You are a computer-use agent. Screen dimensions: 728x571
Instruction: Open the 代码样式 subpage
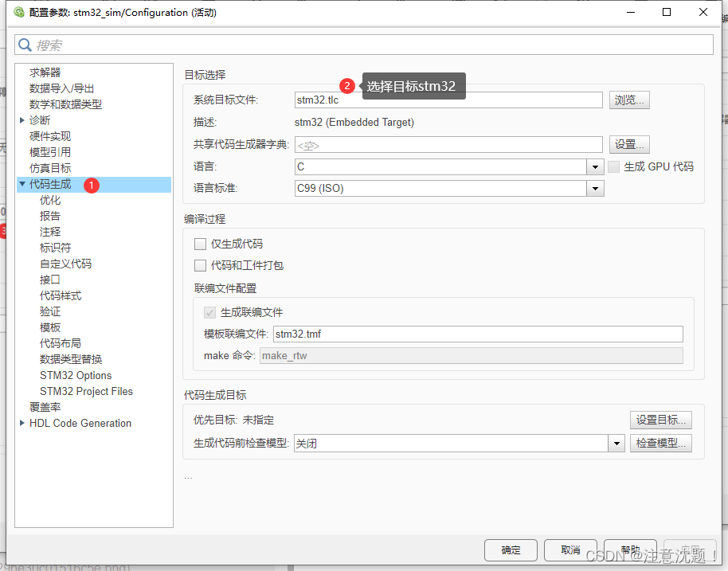tap(61, 295)
